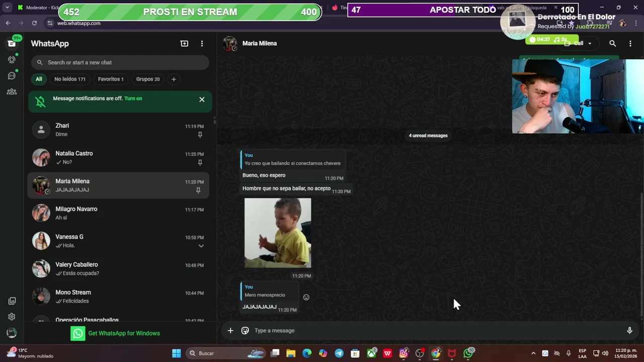
Task: Open the chat list three-dot menu
Action: (202, 44)
